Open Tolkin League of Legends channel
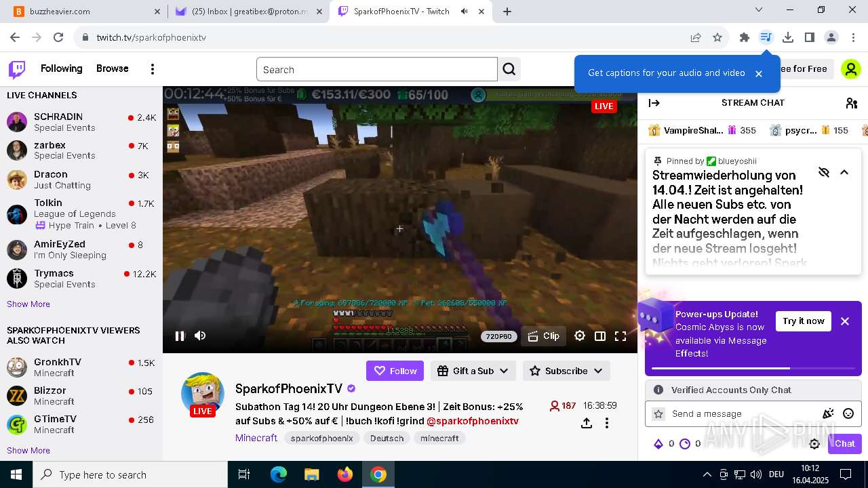868x488 pixels. pos(81,213)
